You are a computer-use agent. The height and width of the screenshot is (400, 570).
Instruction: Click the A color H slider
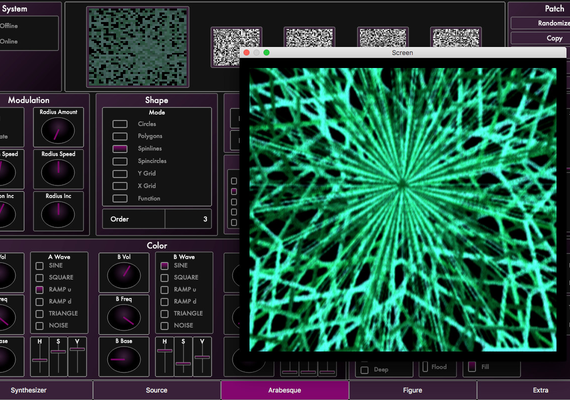pyautogui.click(x=40, y=360)
